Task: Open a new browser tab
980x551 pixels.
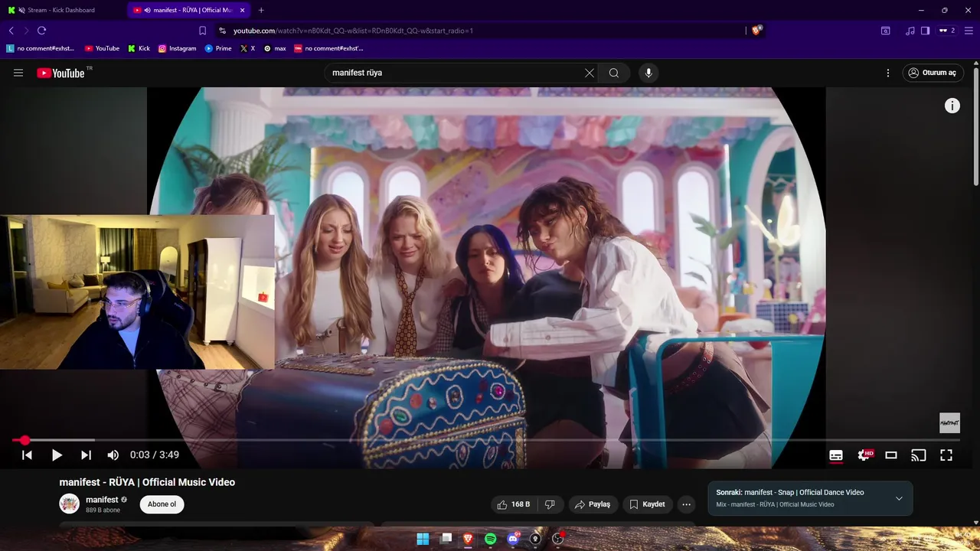Action: click(261, 10)
